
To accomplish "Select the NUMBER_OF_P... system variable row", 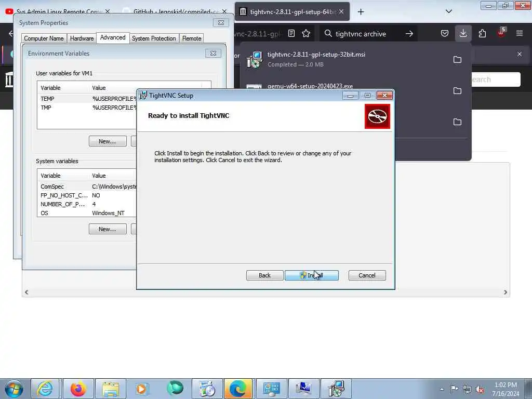I will [87, 204].
